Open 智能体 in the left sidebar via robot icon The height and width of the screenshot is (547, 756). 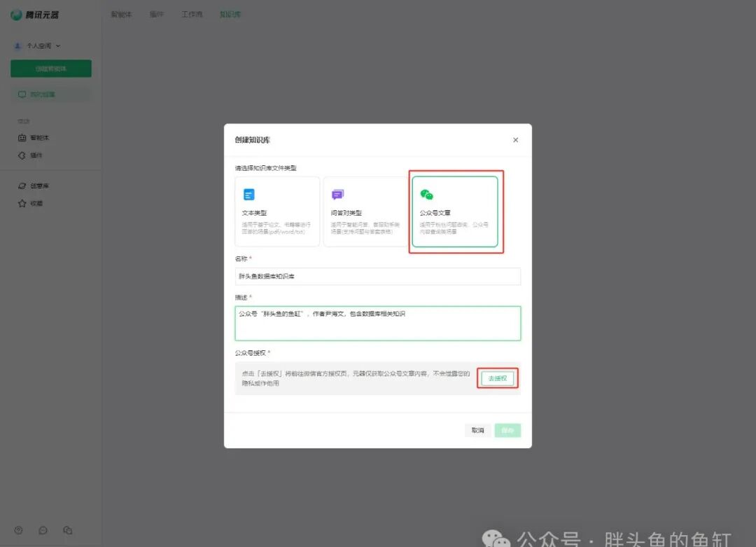[34, 138]
